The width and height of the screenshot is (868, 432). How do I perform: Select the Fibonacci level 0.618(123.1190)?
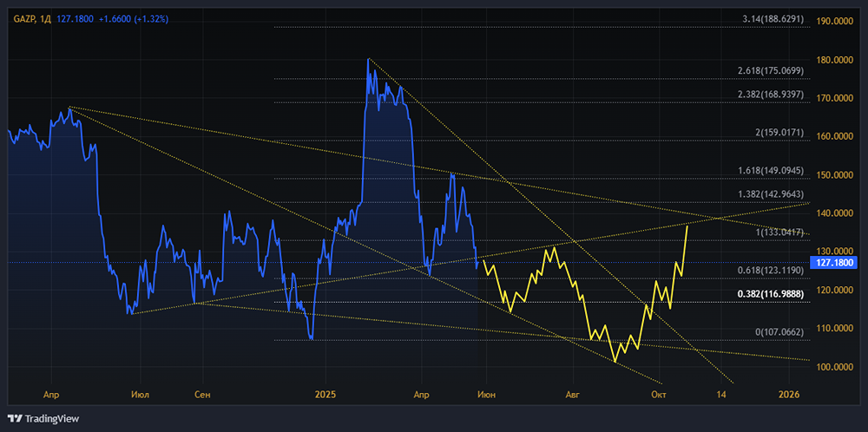click(x=769, y=271)
